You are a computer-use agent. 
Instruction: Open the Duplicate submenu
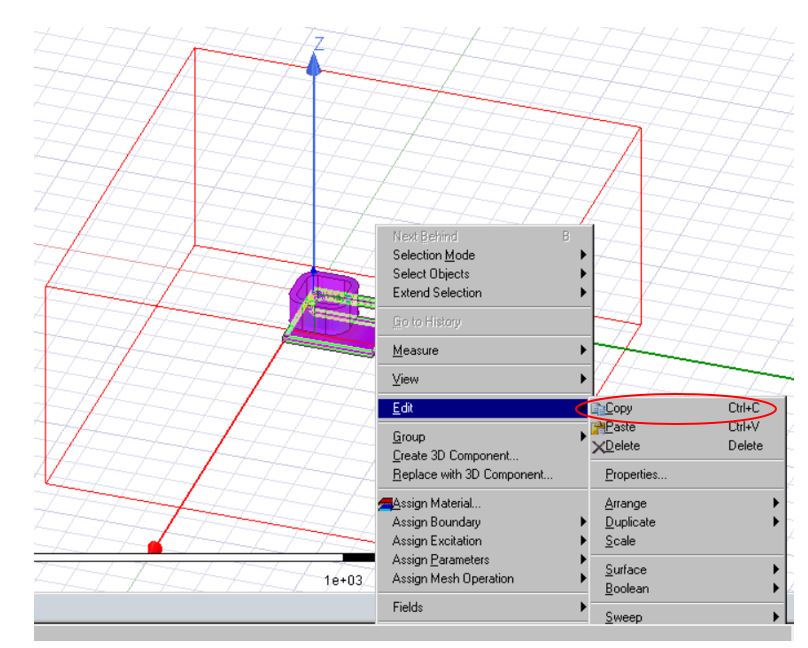(687, 522)
